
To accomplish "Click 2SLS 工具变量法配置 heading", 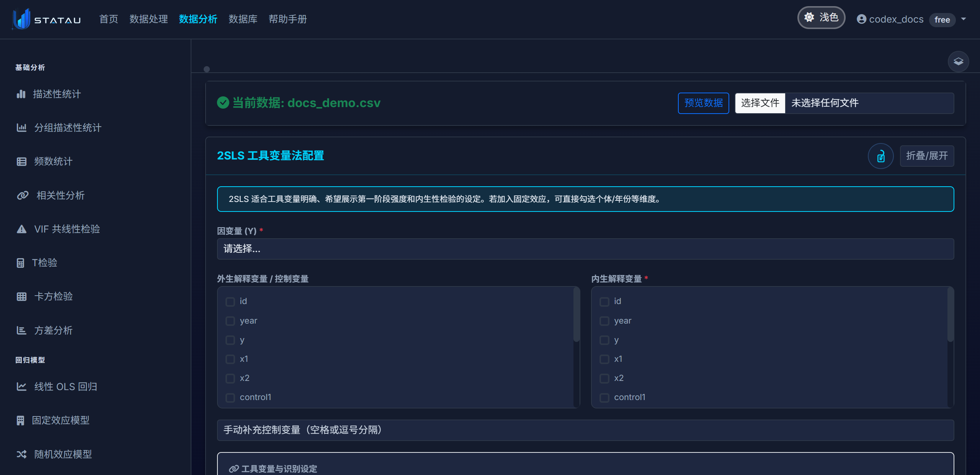I will [270, 156].
